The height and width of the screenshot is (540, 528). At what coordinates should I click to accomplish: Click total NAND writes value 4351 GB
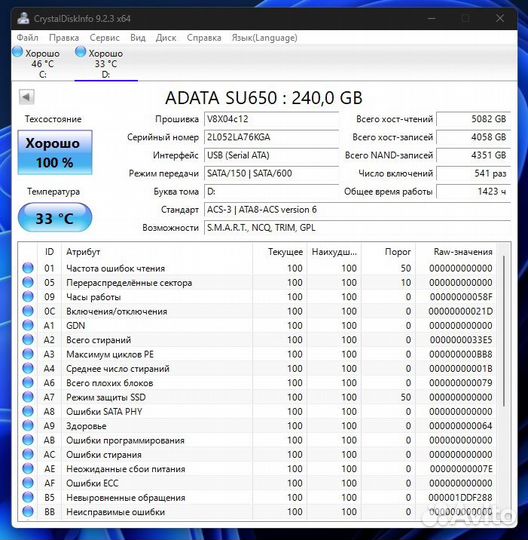click(473, 155)
